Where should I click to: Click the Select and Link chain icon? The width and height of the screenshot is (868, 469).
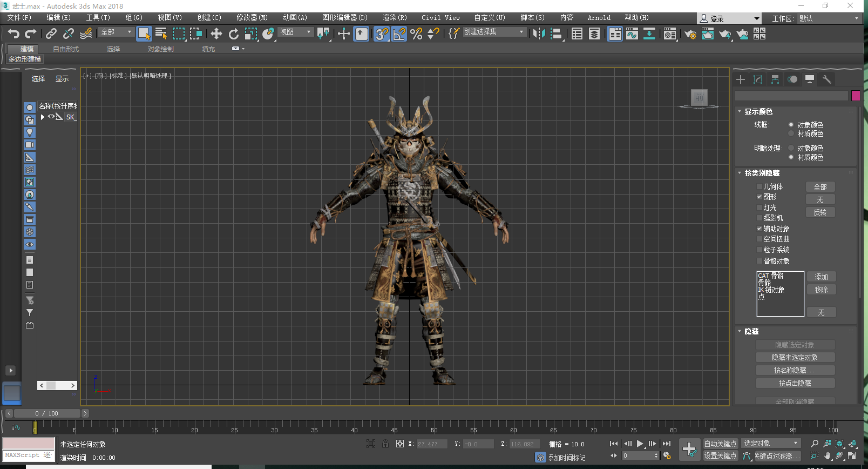(x=51, y=34)
